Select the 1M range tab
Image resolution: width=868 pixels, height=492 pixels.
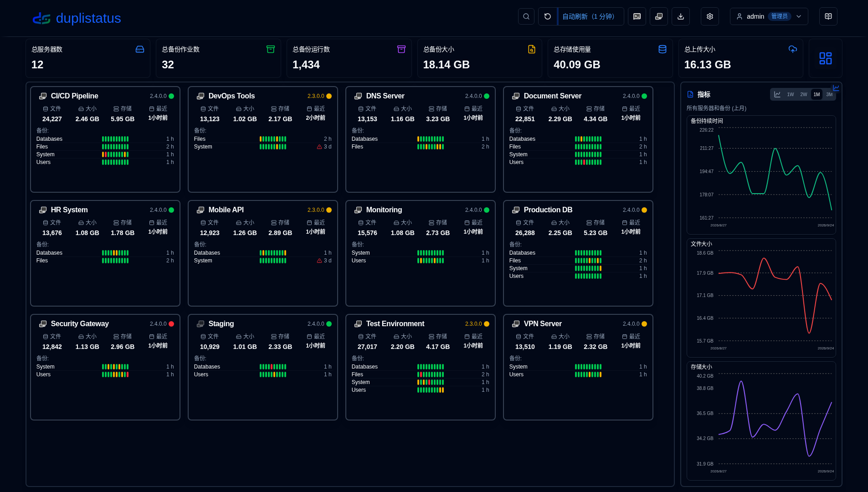tap(817, 94)
